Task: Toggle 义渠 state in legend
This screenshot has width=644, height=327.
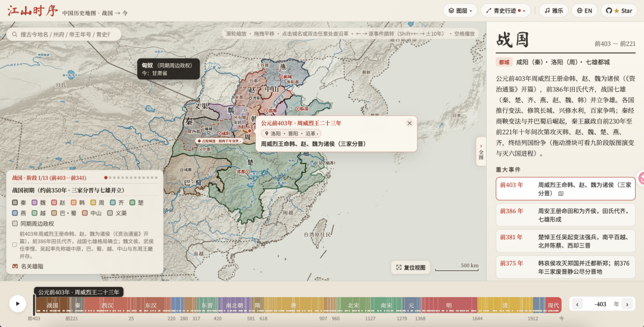Action: [117, 213]
